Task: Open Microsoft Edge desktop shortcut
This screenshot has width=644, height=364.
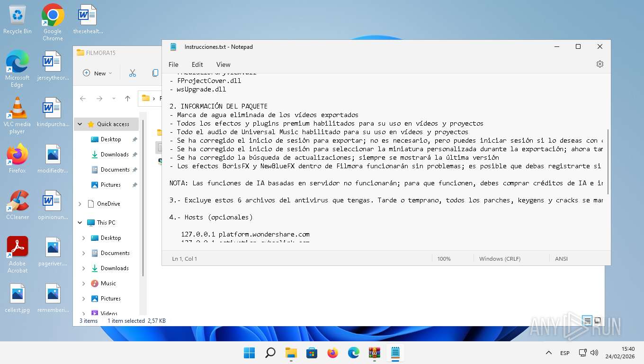Action: click(x=17, y=69)
